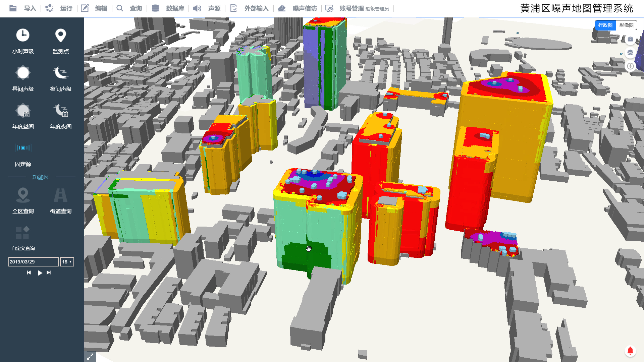
Task: Click the 功能区 section label
Action: (x=41, y=177)
